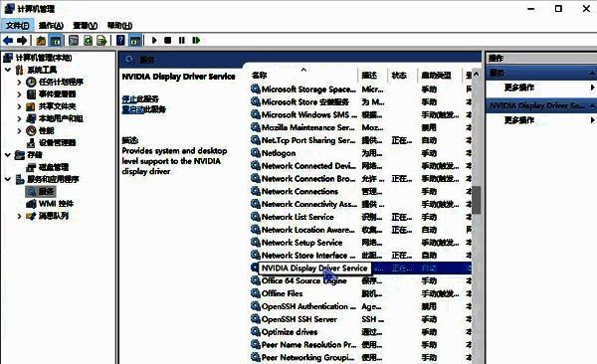Select Network Setup Service row
Screen dimensions: 597x364
pos(360,242)
